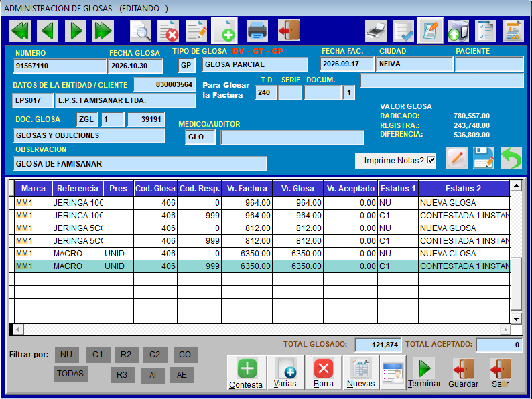The image size is (532, 399).
Task: Click the Nuevas button
Action: 360,373
